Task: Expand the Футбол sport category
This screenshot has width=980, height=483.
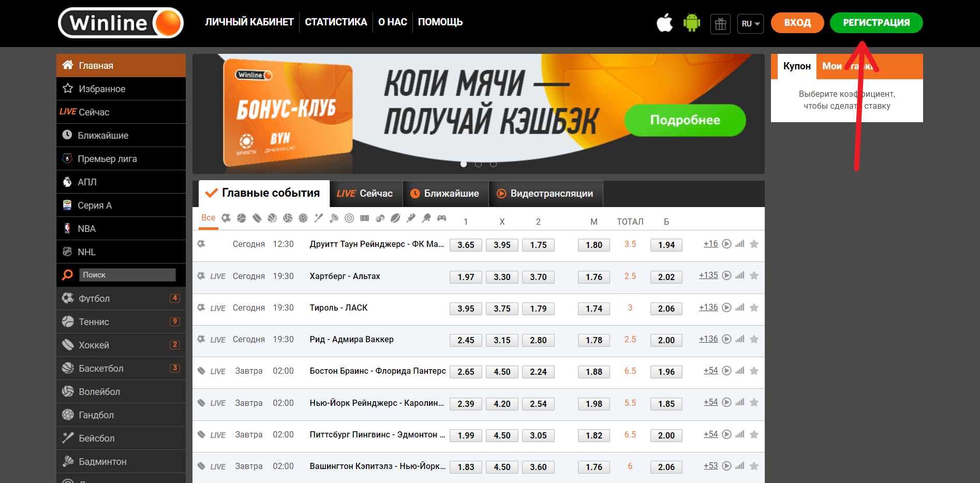Action: [x=121, y=298]
